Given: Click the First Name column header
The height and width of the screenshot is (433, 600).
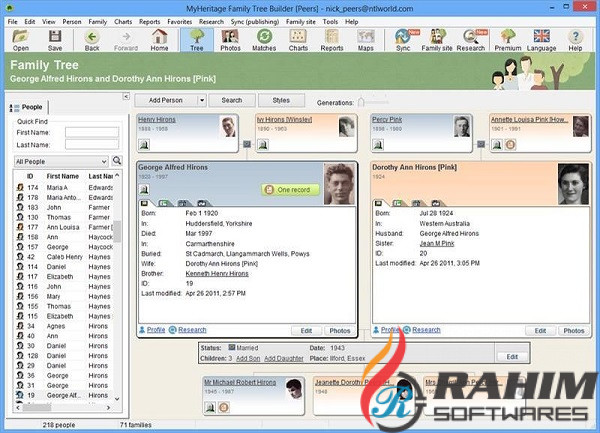Looking at the screenshot, I should (63, 176).
